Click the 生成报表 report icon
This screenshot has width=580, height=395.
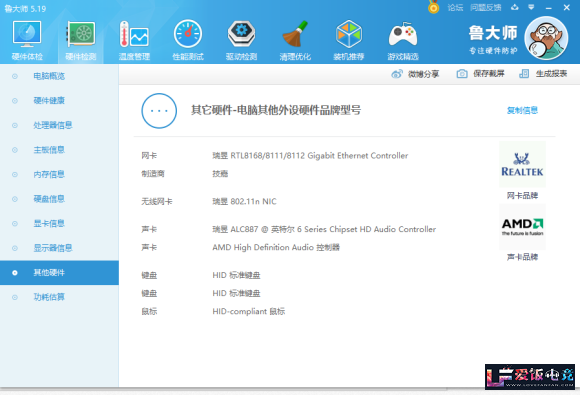(524, 74)
